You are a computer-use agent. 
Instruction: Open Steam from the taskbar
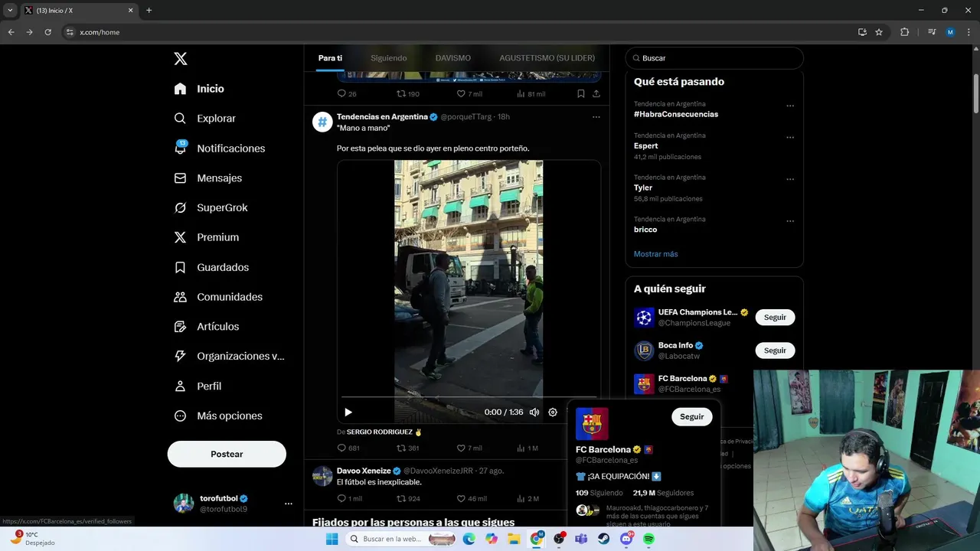coord(604,539)
